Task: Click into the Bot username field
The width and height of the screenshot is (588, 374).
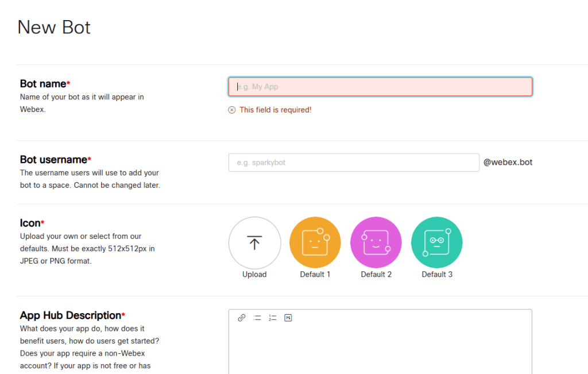Action: coord(354,163)
